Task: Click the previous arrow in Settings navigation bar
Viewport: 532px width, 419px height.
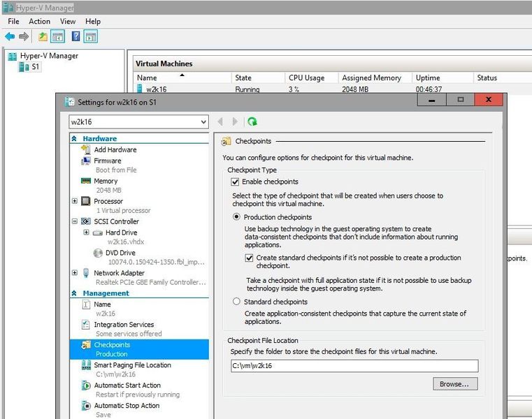Action: [x=220, y=122]
